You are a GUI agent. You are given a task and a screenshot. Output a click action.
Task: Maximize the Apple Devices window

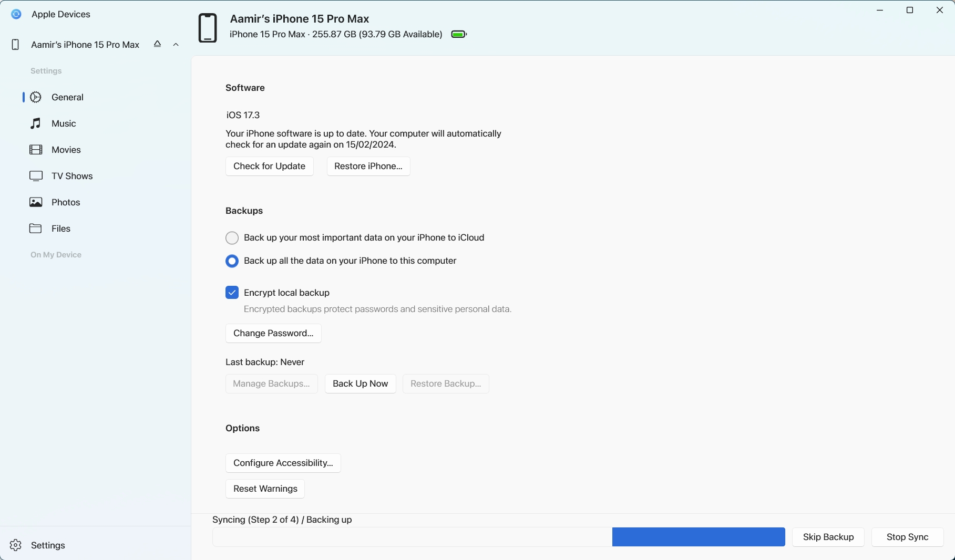[910, 11]
